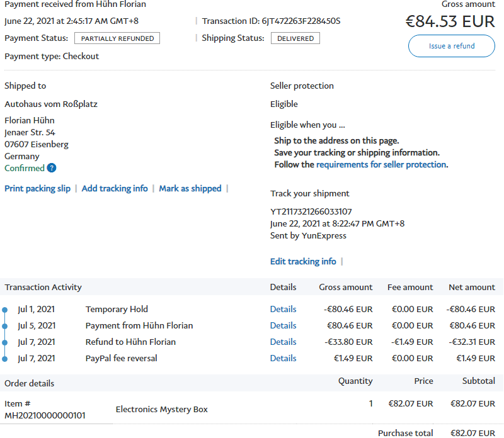Click the Electronics Mystery Box item name
The height and width of the screenshot is (438, 504).
point(161,409)
